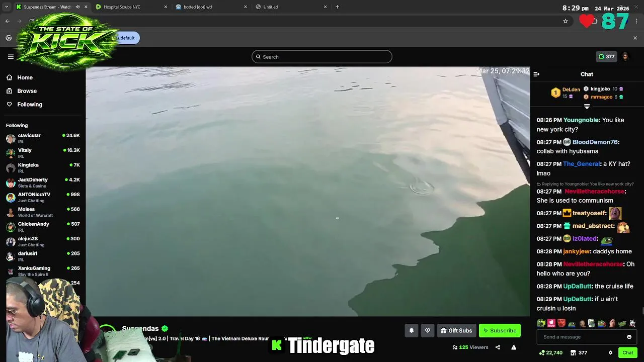This screenshot has width=644, height=362.
Task: Open Moises channel in sidebar
Action: (x=43, y=212)
